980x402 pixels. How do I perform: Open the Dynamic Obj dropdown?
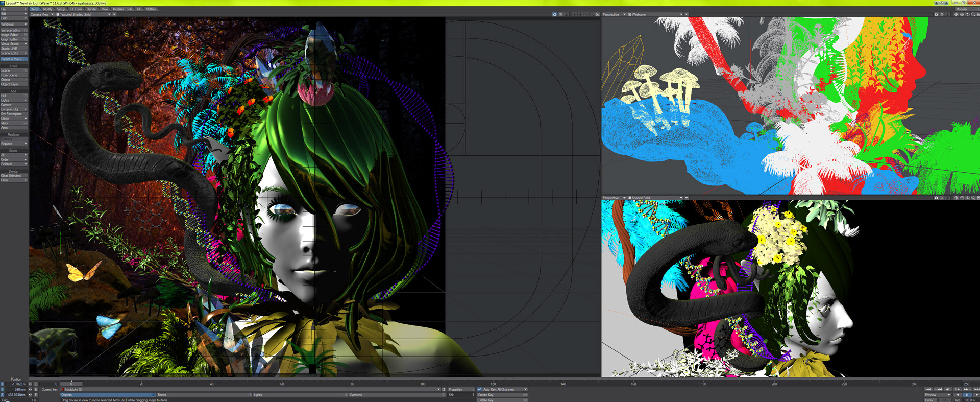[x=14, y=109]
